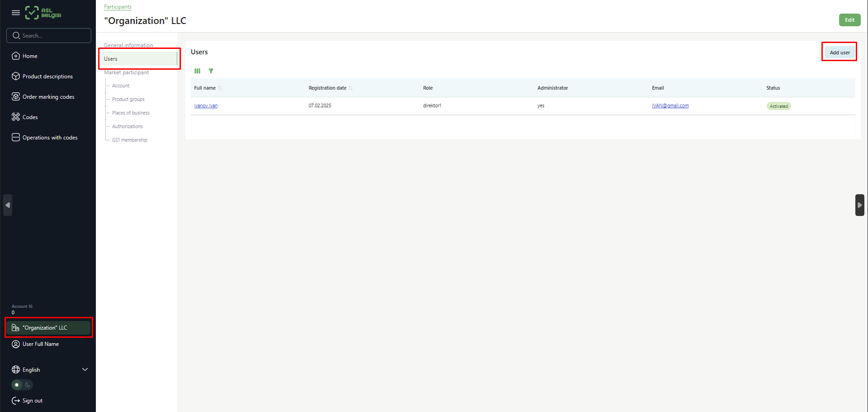
Task: Click the Sign out icon
Action: pos(15,400)
